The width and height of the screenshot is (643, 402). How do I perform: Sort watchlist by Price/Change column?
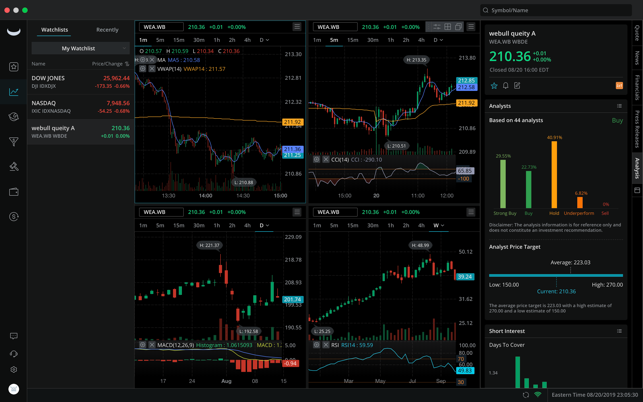[110, 64]
